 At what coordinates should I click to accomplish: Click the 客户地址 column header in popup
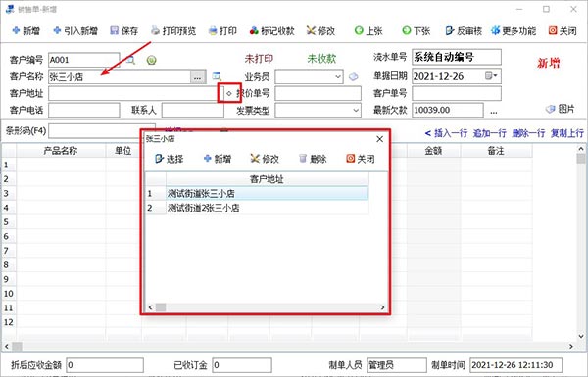267,179
